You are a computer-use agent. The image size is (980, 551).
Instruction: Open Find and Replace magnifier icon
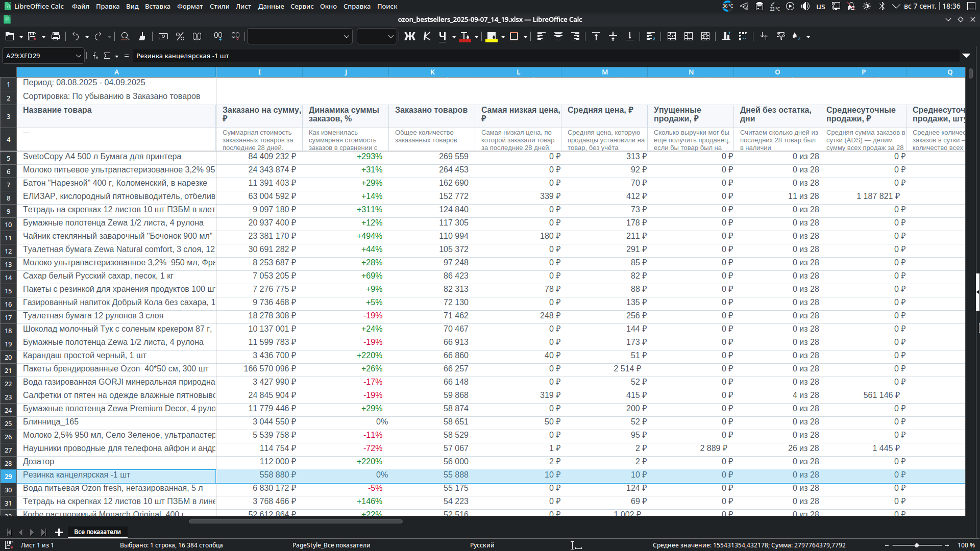[125, 36]
